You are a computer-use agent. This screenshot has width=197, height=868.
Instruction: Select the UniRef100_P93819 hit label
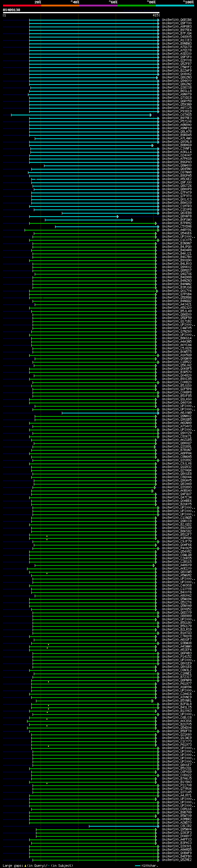177,111
